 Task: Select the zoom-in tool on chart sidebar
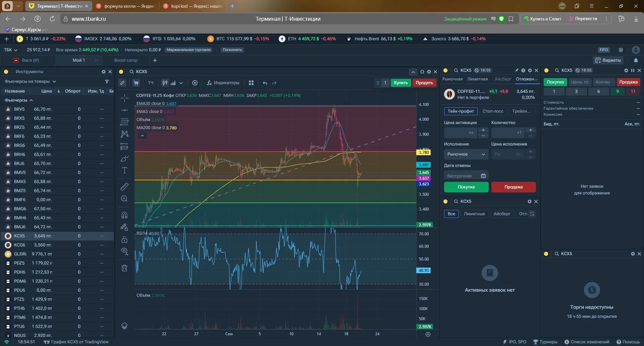click(124, 198)
